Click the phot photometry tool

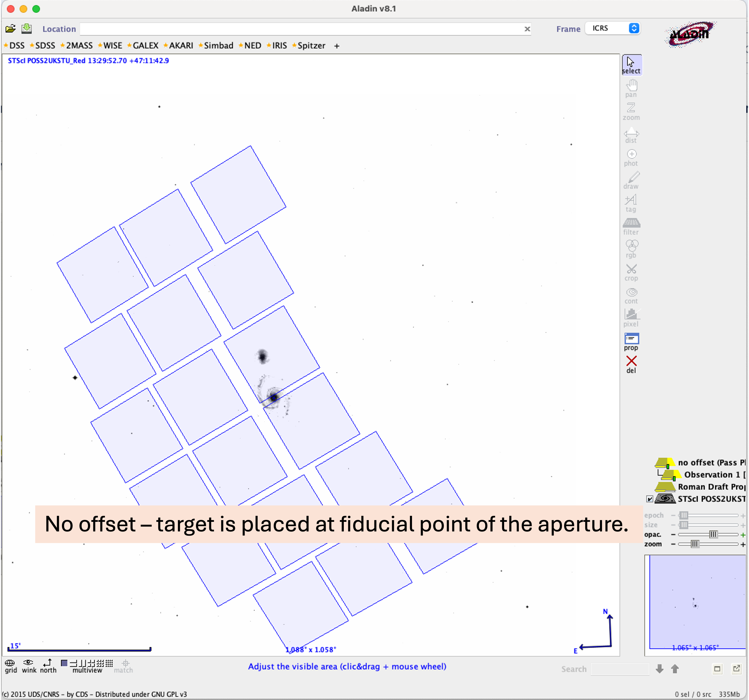(x=631, y=158)
